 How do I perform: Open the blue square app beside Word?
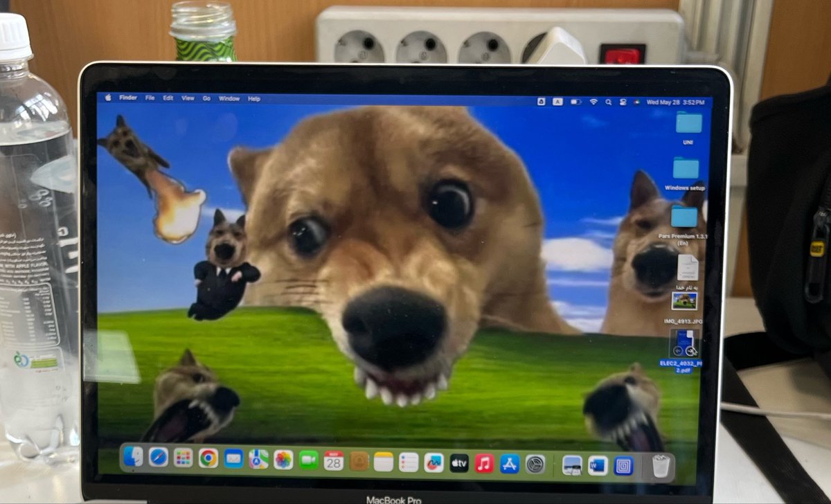pyautogui.click(x=624, y=466)
